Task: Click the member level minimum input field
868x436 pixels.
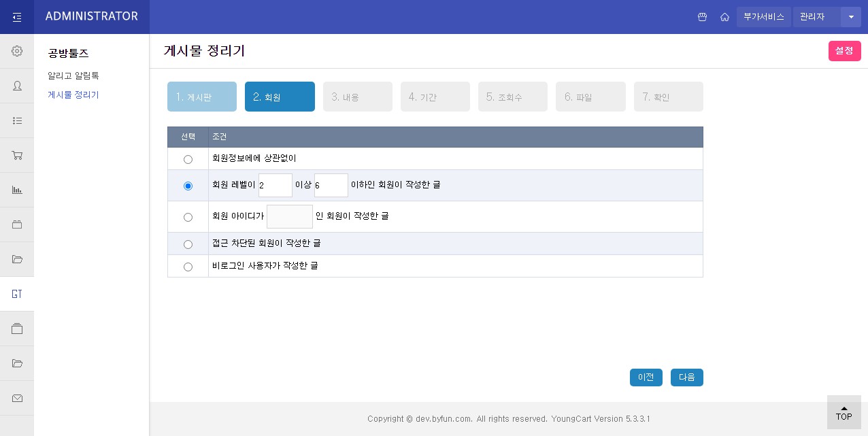Action: (275, 185)
